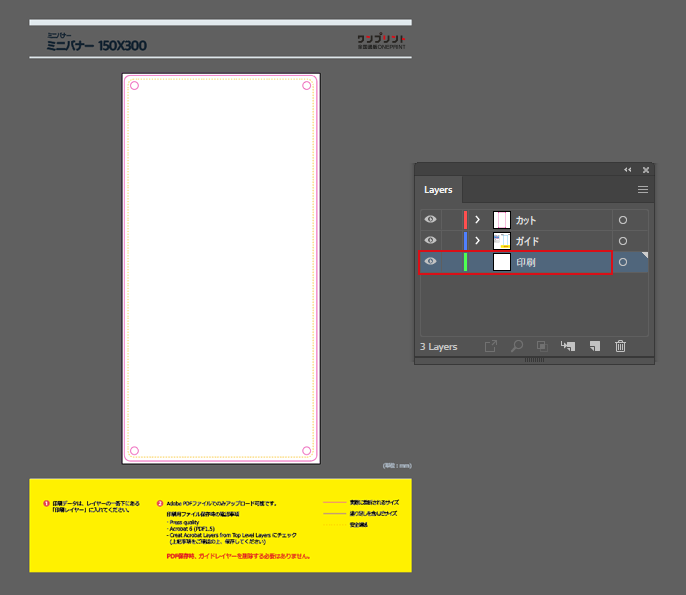Create a new sublayer
The height and width of the screenshot is (595, 686).
click(x=568, y=346)
